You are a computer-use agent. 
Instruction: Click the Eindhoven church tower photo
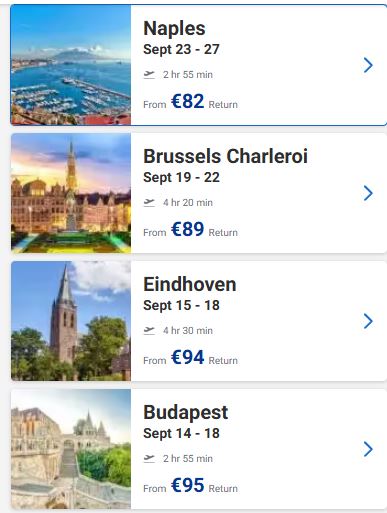click(71, 321)
